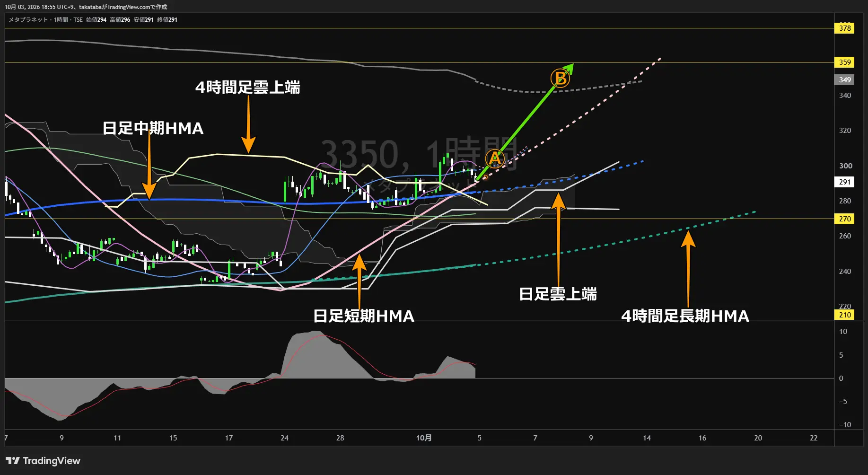Select the yellow 359 price label
868x475 pixels.
[845, 62]
